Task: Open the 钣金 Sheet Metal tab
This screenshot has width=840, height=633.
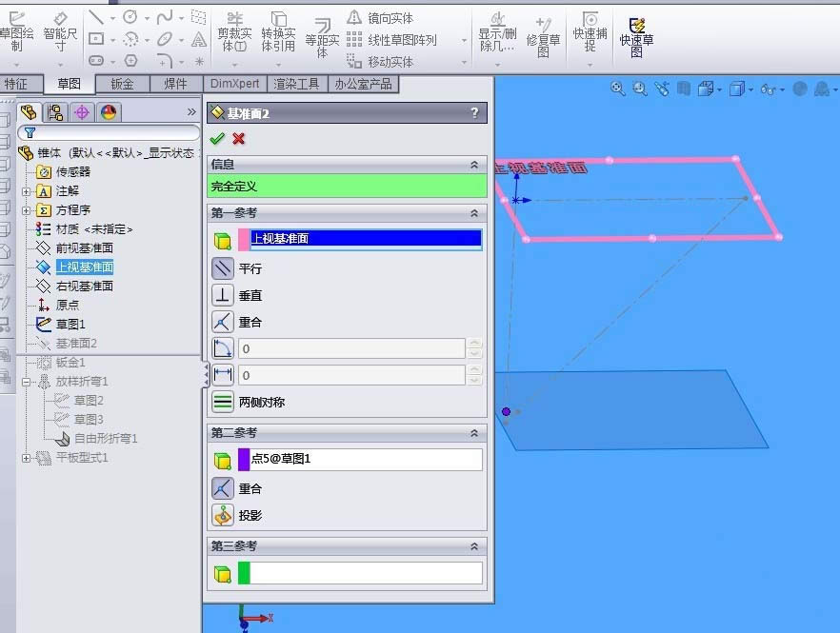Action: point(122,84)
